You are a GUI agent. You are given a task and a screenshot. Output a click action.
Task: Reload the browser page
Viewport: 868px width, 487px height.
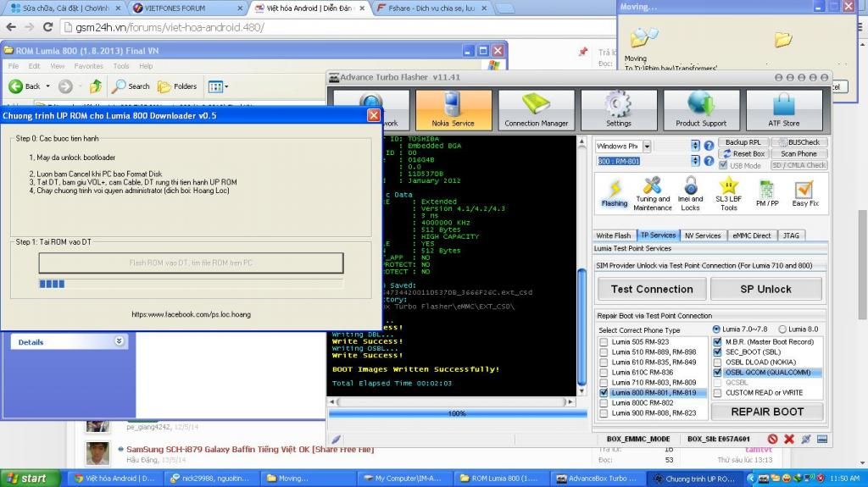coord(48,27)
